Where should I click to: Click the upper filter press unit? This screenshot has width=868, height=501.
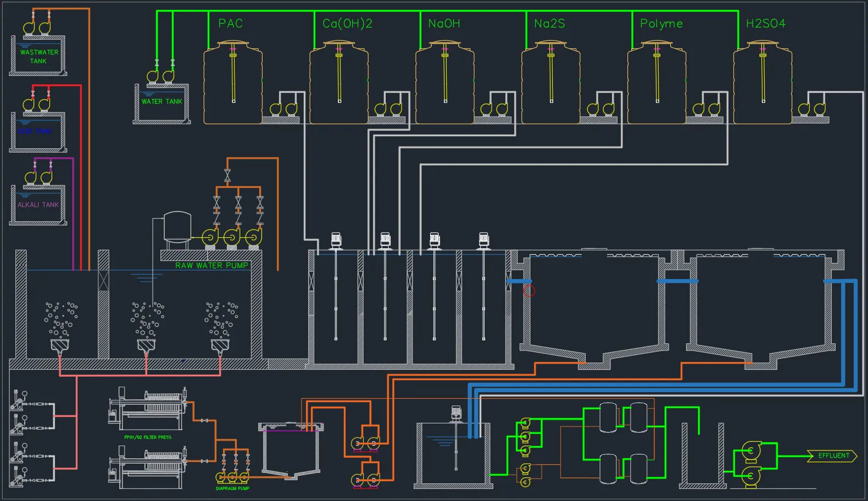click(x=148, y=409)
